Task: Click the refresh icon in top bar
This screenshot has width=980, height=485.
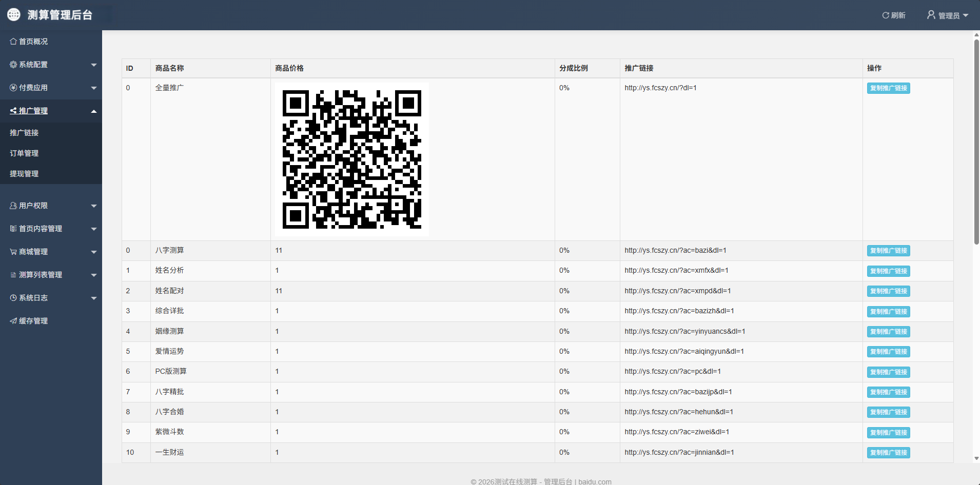Action: (x=885, y=15)
